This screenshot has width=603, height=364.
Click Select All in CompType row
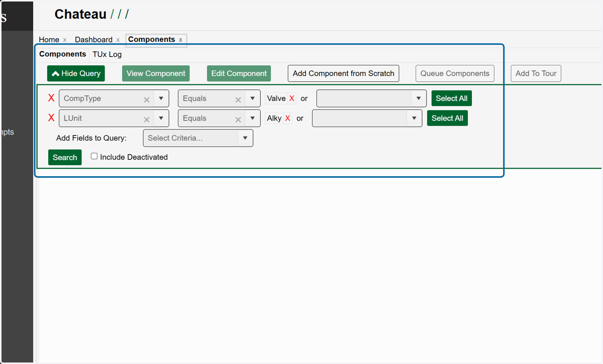click(452, 98)
